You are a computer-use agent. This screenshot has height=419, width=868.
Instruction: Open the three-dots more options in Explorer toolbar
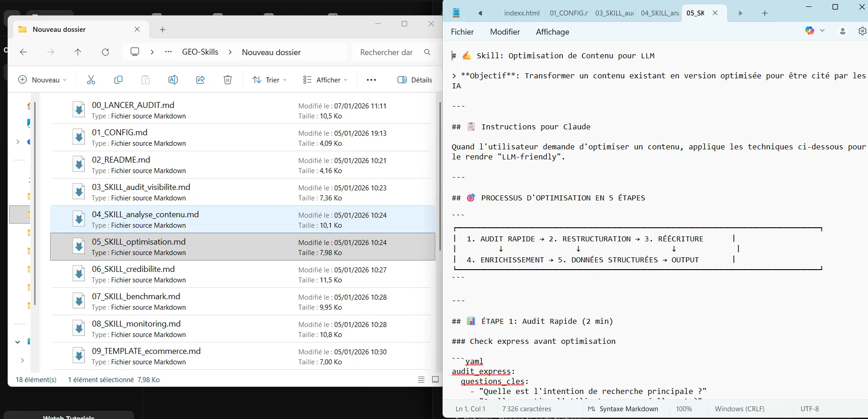coord(372,80)
